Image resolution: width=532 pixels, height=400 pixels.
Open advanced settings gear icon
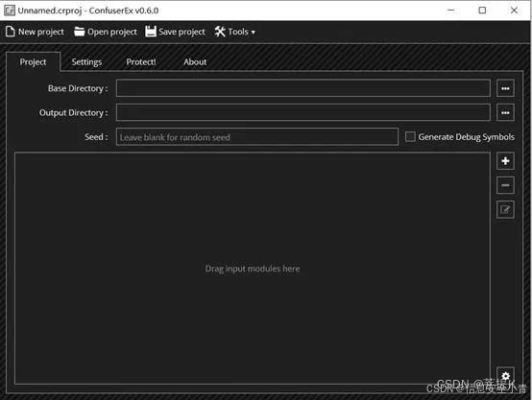pyautogui.click(x=505, y=376)
